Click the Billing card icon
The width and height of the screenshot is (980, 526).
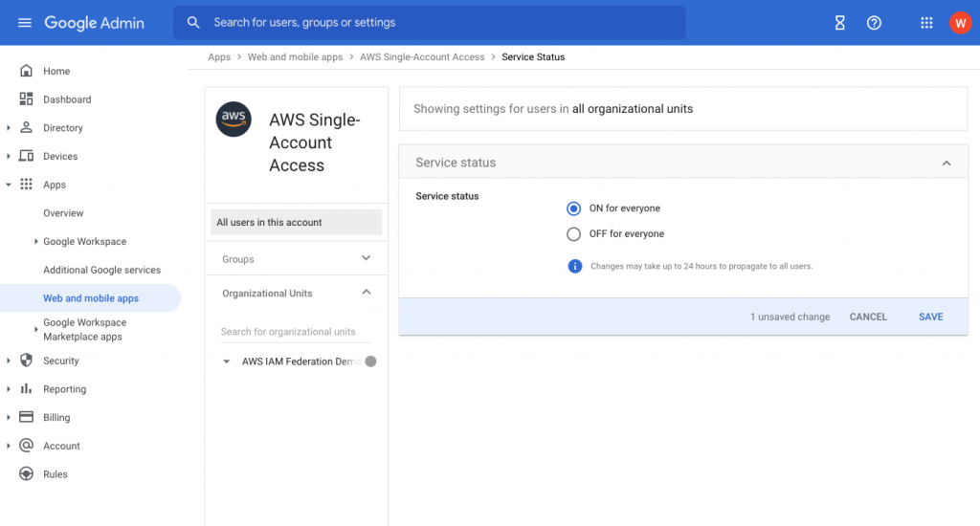tap(26, 417)
